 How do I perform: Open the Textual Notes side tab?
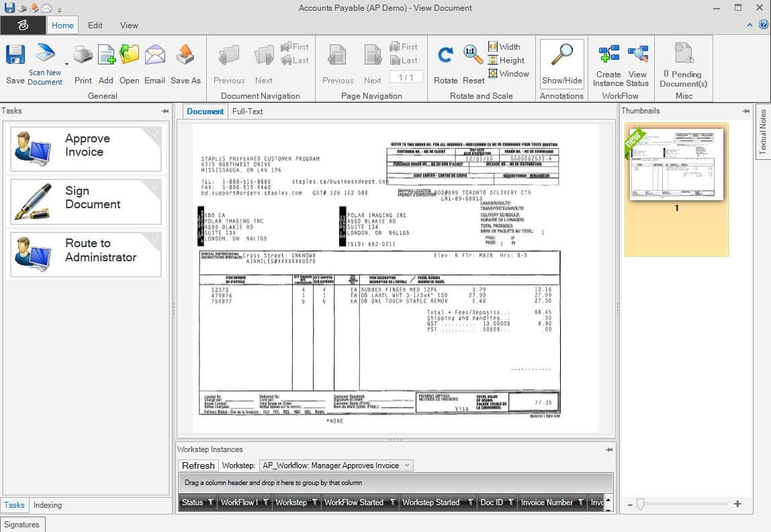tap(763, 131)
